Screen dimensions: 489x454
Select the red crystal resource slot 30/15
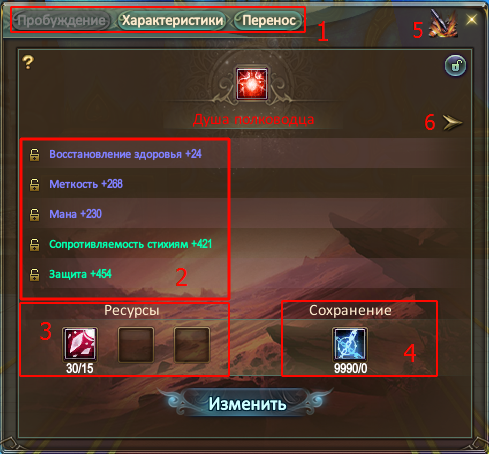[80, 344]
